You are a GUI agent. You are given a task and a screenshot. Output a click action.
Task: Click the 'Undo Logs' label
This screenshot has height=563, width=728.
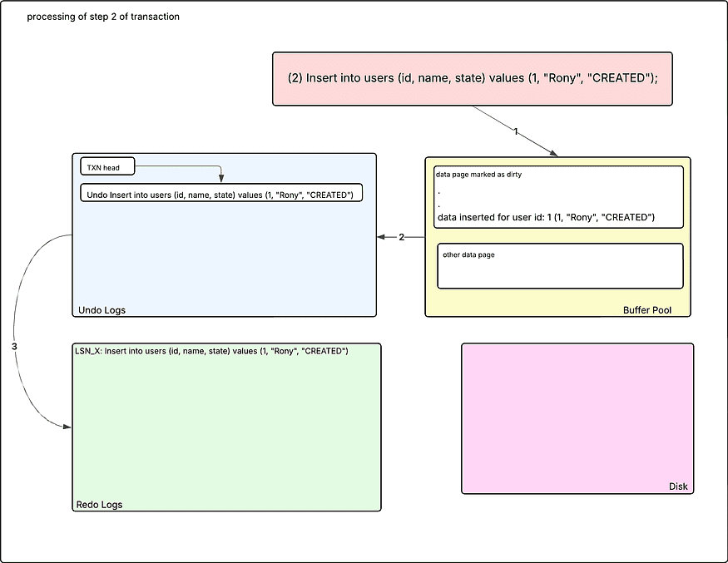tap(102, 310)
